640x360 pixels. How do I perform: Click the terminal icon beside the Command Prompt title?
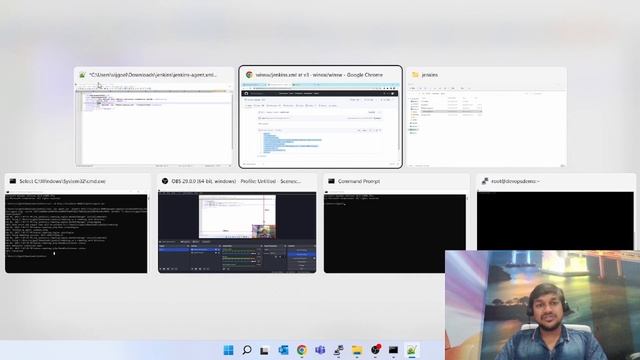tap(331, 181)
